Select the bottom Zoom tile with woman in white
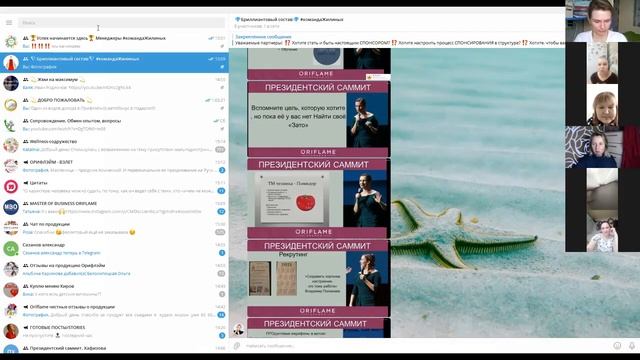The image size is (640, 360). (602, 231)
